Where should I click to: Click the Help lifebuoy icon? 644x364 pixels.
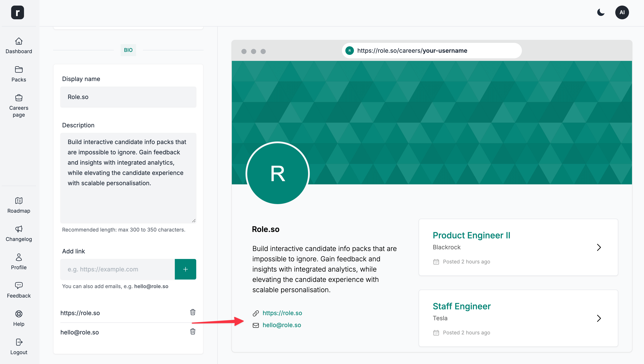[19, 318]
